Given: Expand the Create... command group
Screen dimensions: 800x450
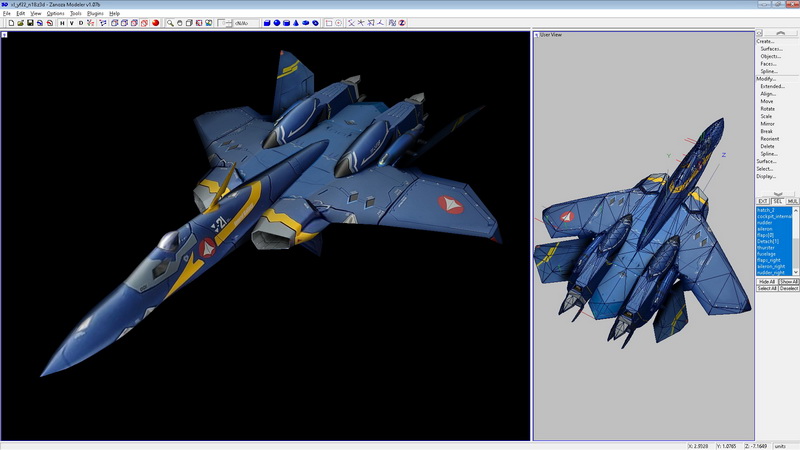Looking at the screenshot, I should coord(766,41).
